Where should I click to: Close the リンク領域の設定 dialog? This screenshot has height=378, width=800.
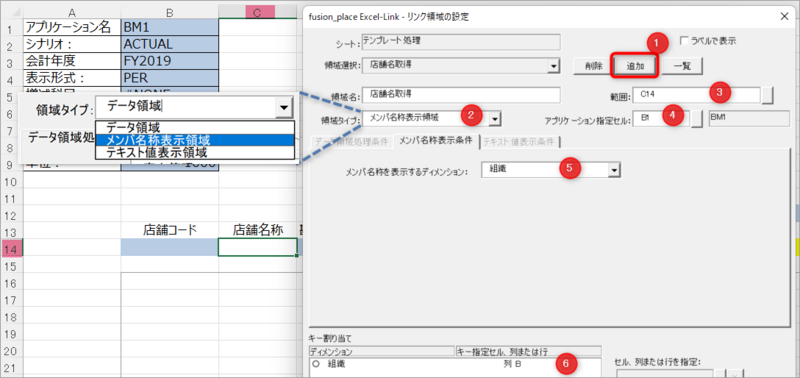(x=784, y=17)
